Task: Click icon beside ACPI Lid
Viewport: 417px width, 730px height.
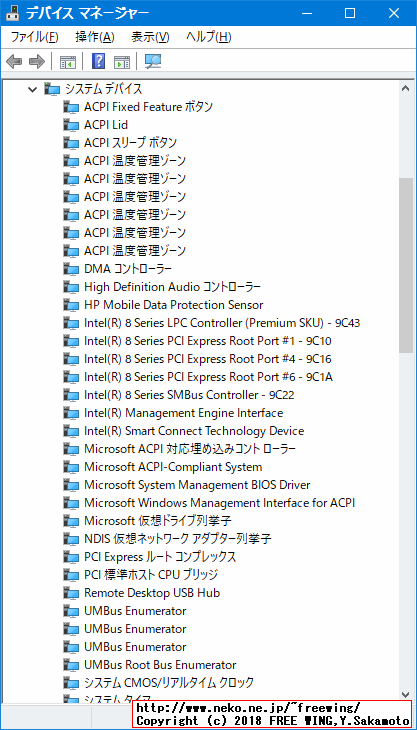Action: click(71, 125)
